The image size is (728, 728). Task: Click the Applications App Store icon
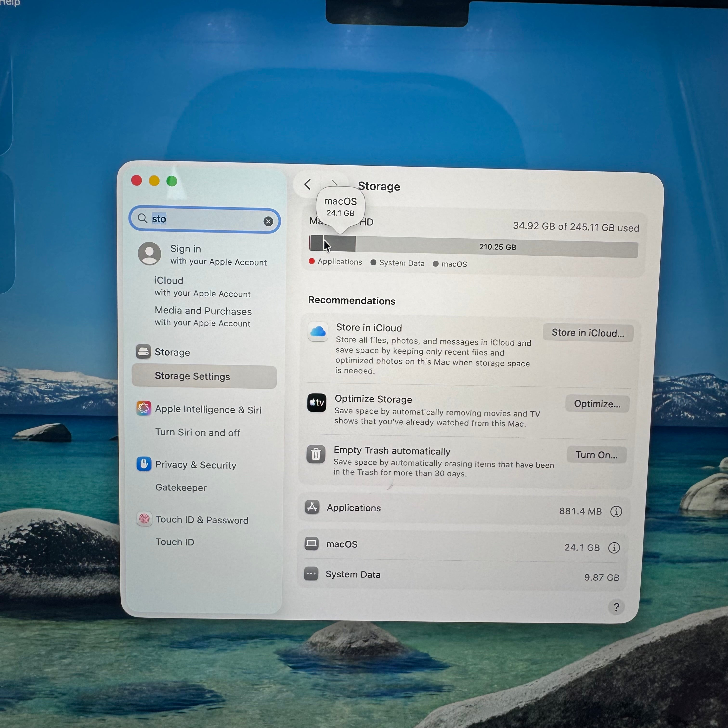pos(312,507)
